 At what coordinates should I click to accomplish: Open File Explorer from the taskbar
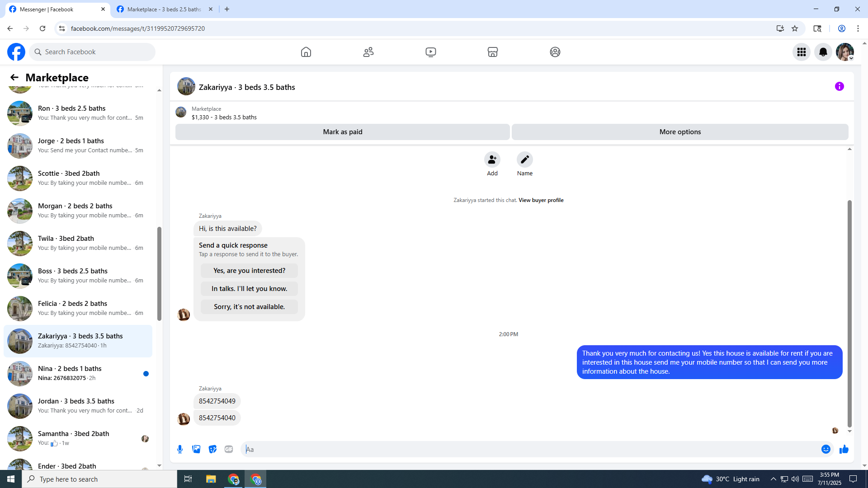(x=211, y=479)
